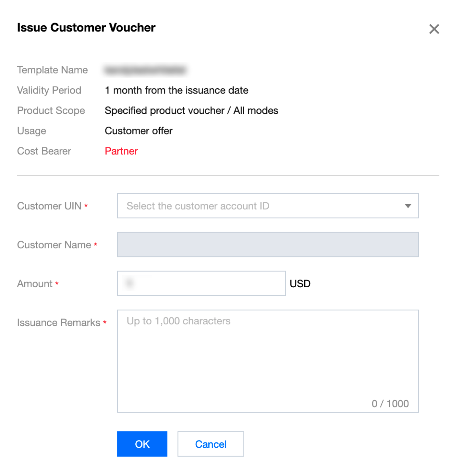This screenshot has height=476, width=457.
Task: Click the 0 / 1000 character counter
Action: point(390,404)
